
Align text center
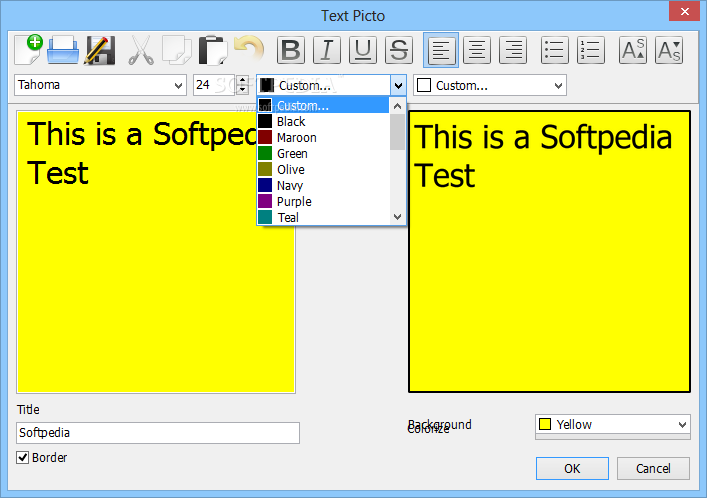click(x=477, y=50)
